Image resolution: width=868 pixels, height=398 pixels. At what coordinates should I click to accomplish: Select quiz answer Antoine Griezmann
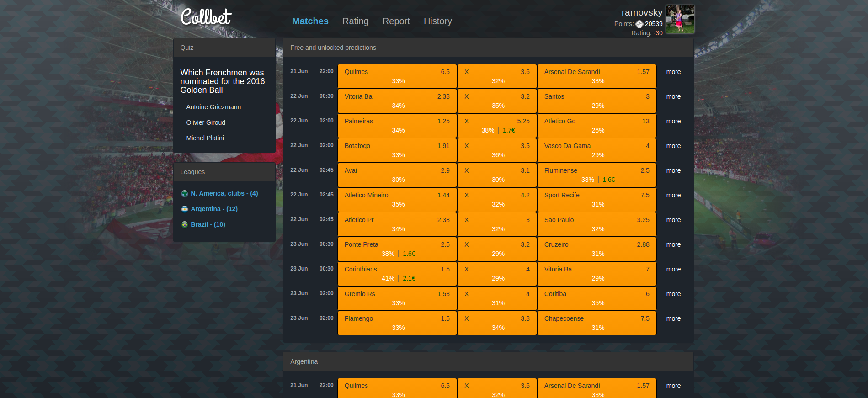pos(213,107)
